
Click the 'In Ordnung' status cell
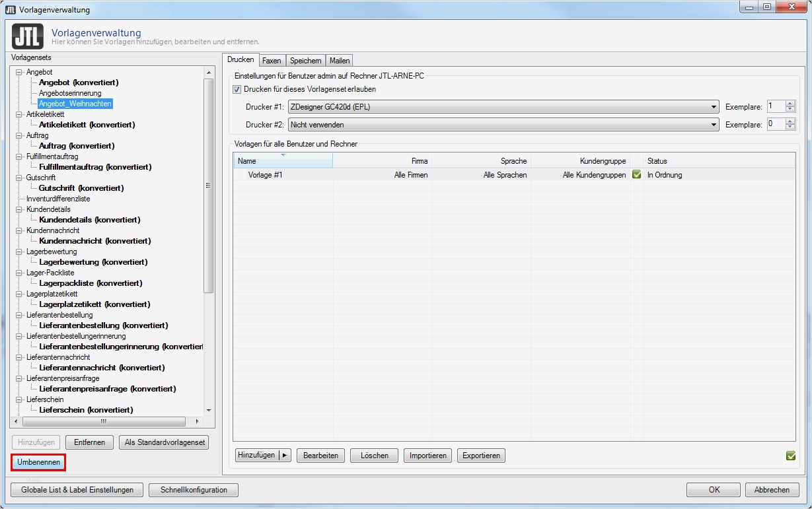pyautogui.click(x=665, y=175)
